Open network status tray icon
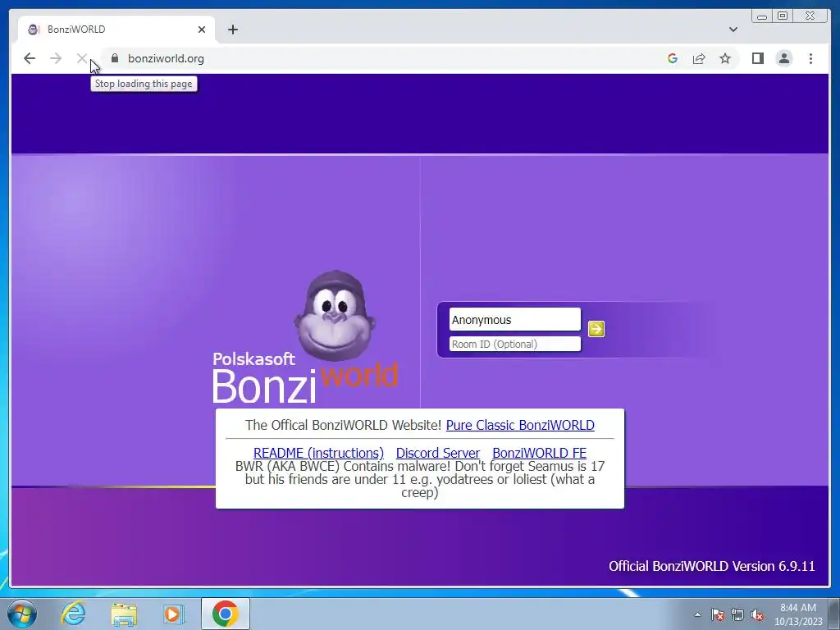Screen dimensions: 840x630 pos(737,614)
